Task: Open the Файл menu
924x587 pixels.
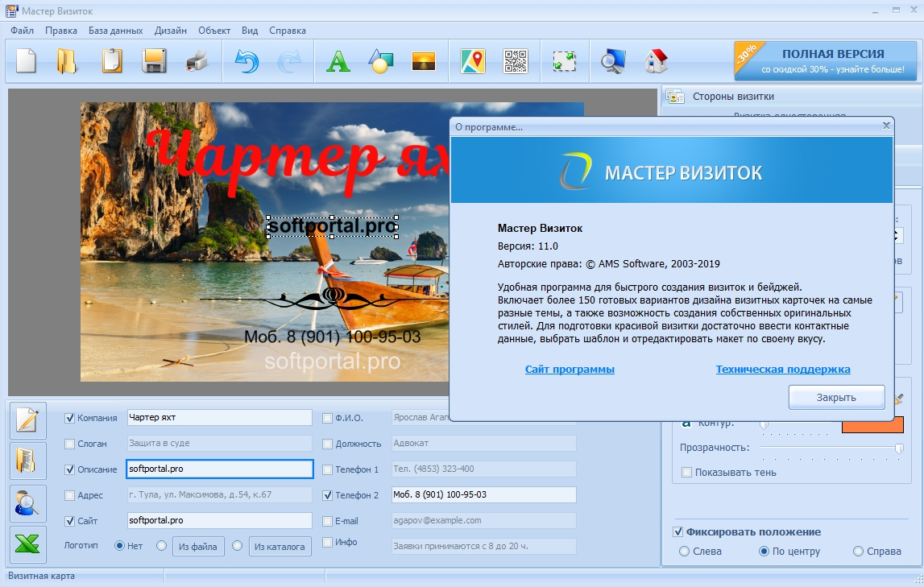Action: [x=22, y=31]
